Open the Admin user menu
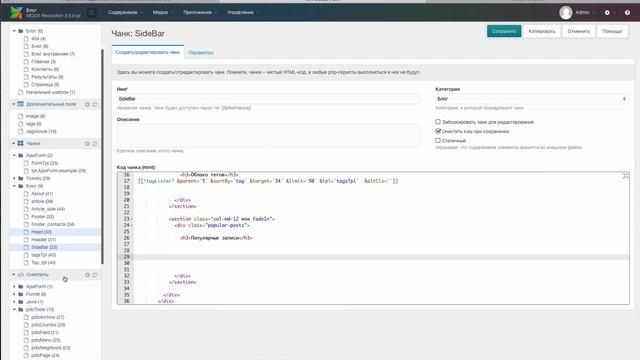This screenshot has width=640, height=360. tap(584, 13)
